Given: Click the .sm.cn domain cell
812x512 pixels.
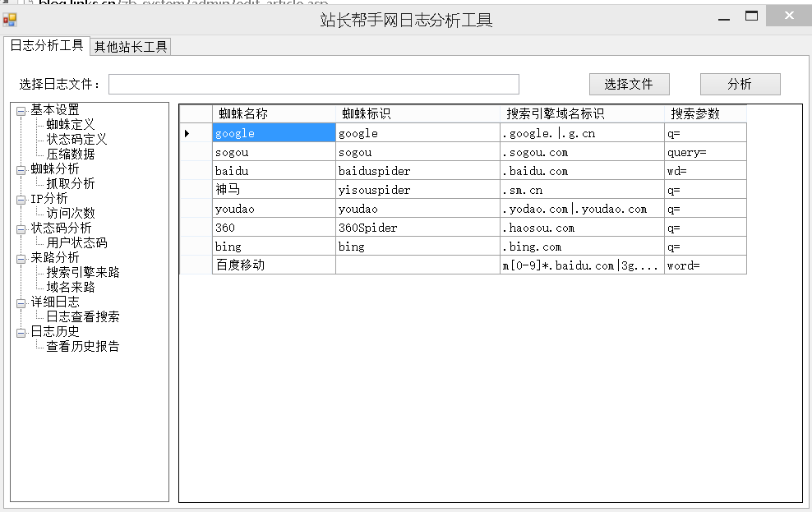Looking at the screenshot, I should [582, 190].
